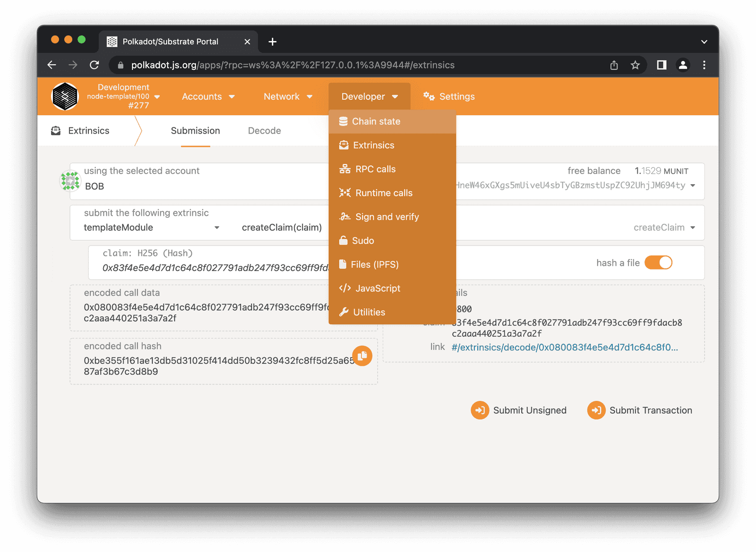Switch to the Decode tab
The height and width of the screenshot is (552, 756).
264,131
